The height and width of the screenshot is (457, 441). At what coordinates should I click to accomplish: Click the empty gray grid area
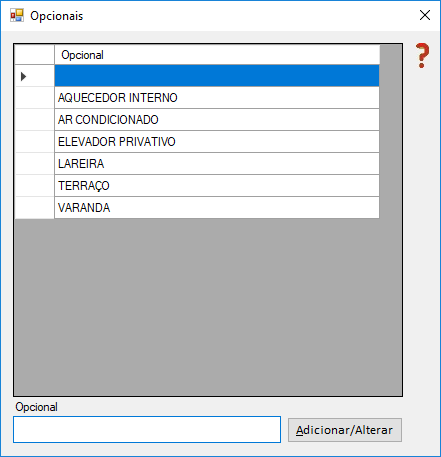[x=208, y=307]
